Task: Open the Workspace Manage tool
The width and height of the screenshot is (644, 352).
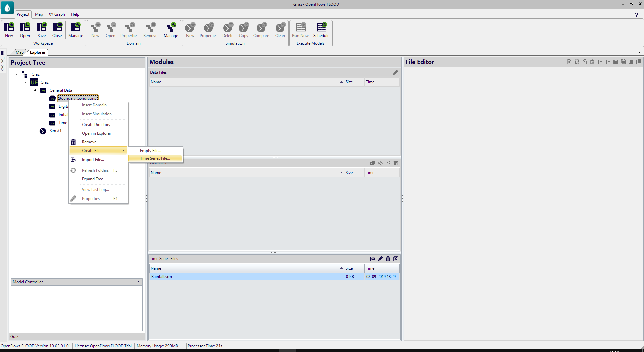Action: tap(75, 30)
